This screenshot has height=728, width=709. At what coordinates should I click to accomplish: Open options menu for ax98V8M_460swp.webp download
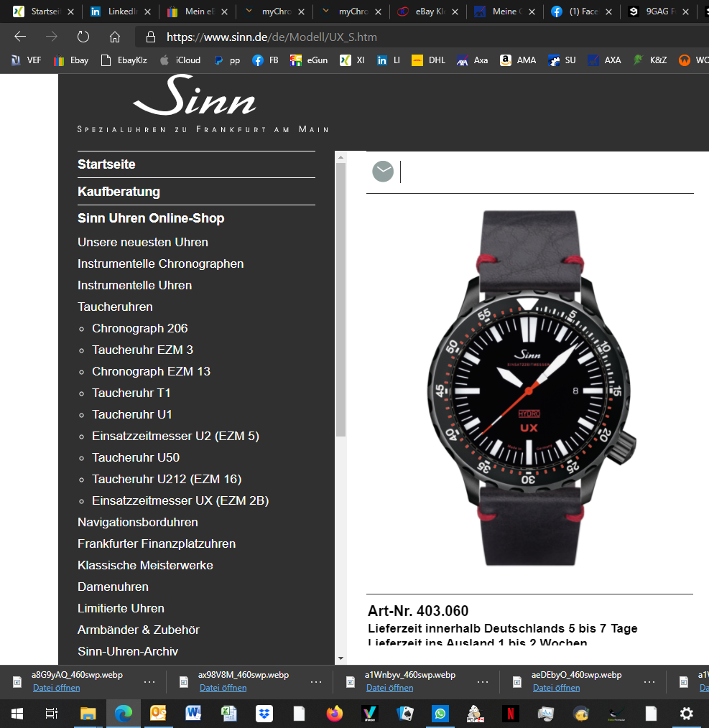point(316,681)
